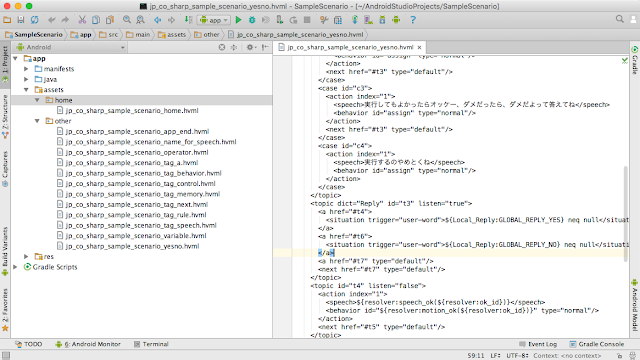
Task: Expand the res folder
Action: point(26,256)
